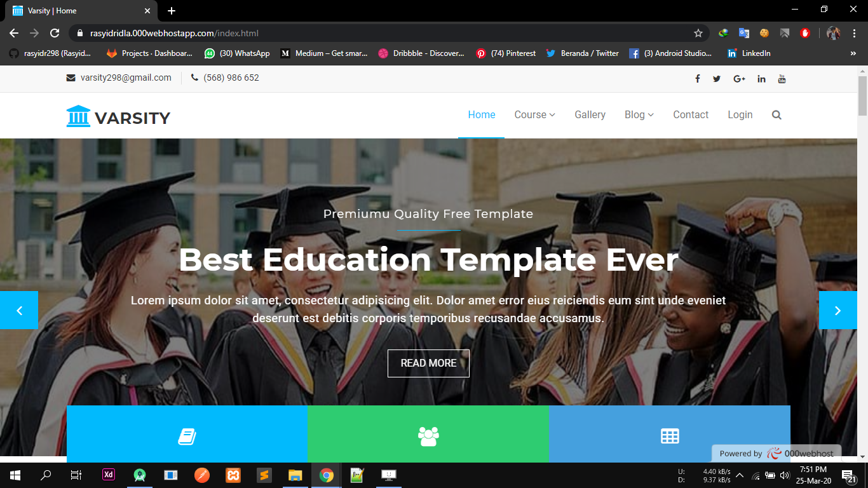Open the Facebook social icon in the header

point(697,78)
